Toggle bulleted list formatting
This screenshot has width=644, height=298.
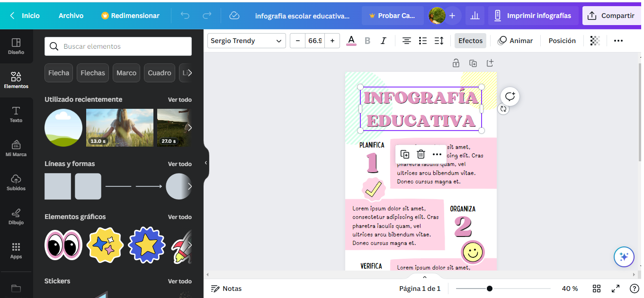(x=423, y=41)
